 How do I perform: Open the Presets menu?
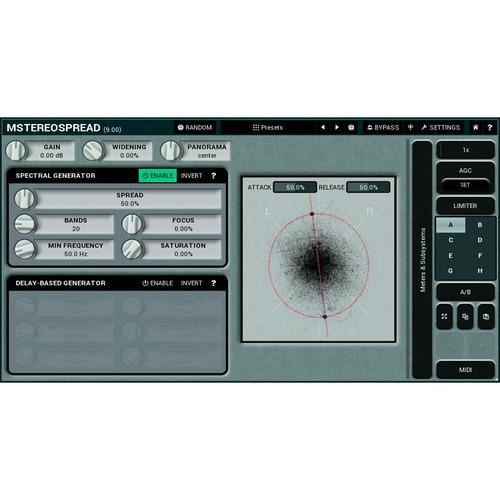pos(268,127)
